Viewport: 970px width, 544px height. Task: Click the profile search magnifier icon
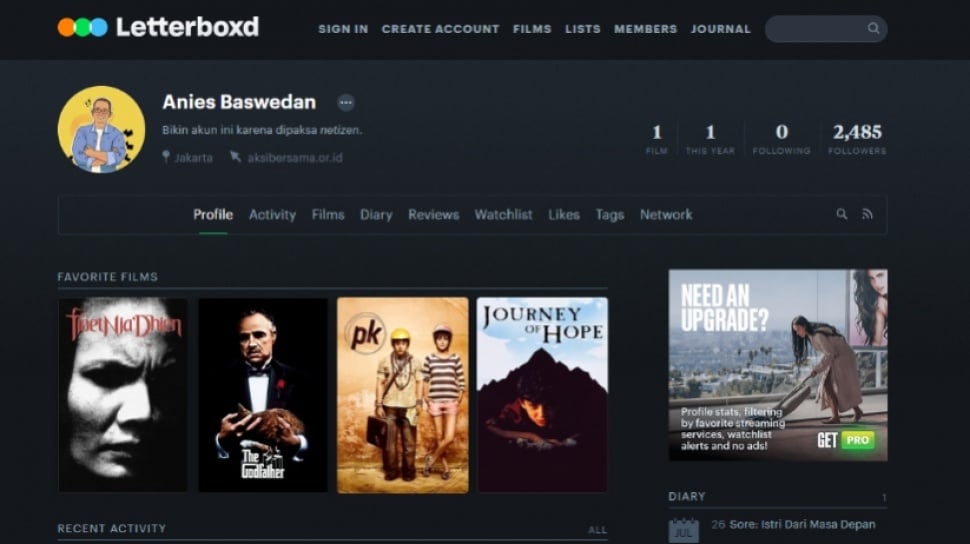[841, 214]
